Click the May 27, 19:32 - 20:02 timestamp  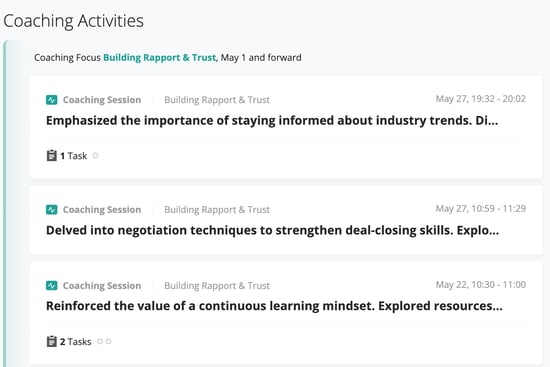pos(481,99)
